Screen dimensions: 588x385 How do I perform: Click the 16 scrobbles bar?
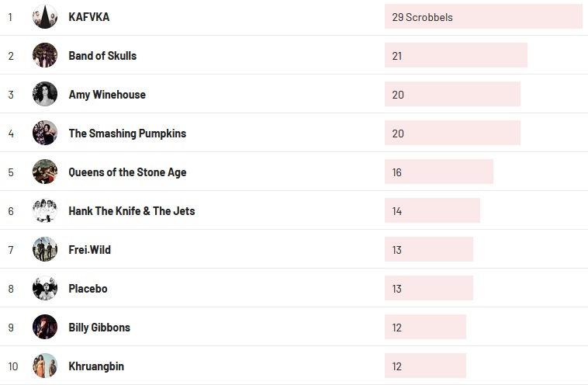pyautogui.click(x=438, y=172)
